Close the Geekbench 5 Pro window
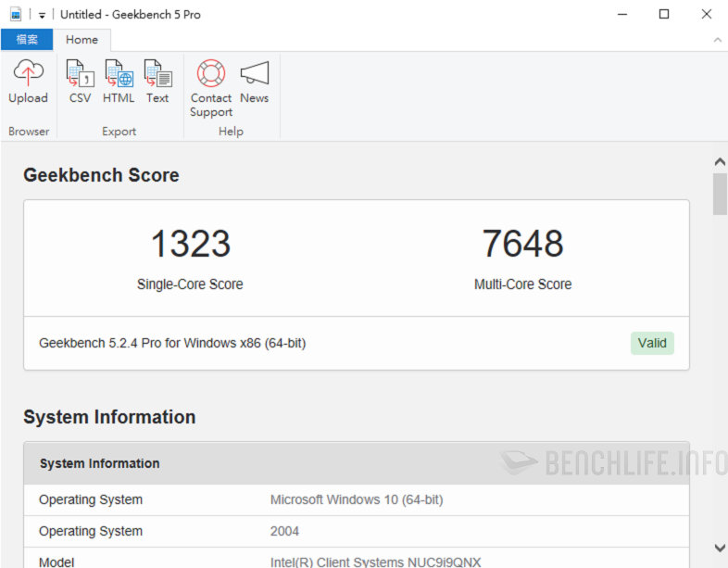This screenshot has height=568, width=728. click(706, 15)
